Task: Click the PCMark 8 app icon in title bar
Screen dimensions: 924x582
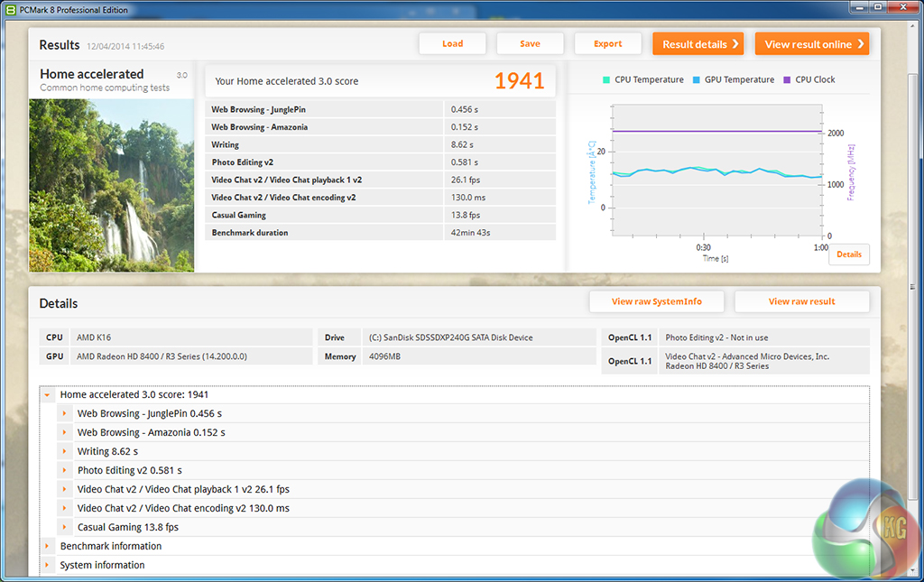Action: (x=10, y=9)
